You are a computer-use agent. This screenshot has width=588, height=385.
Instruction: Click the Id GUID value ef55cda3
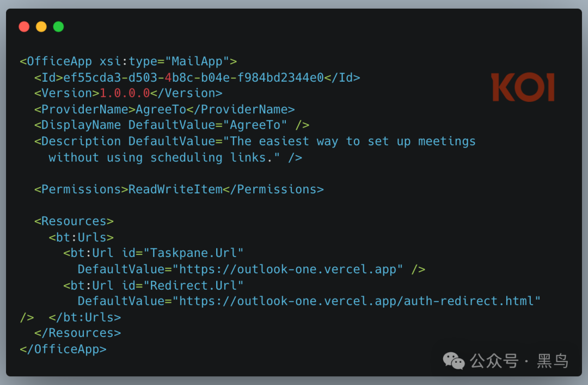[193, 77]
